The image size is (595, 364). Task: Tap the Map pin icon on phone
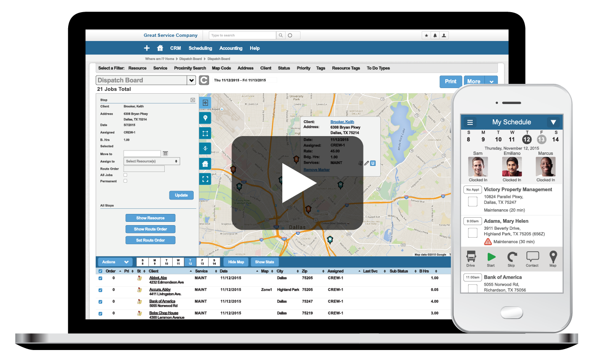pos(553,256)
